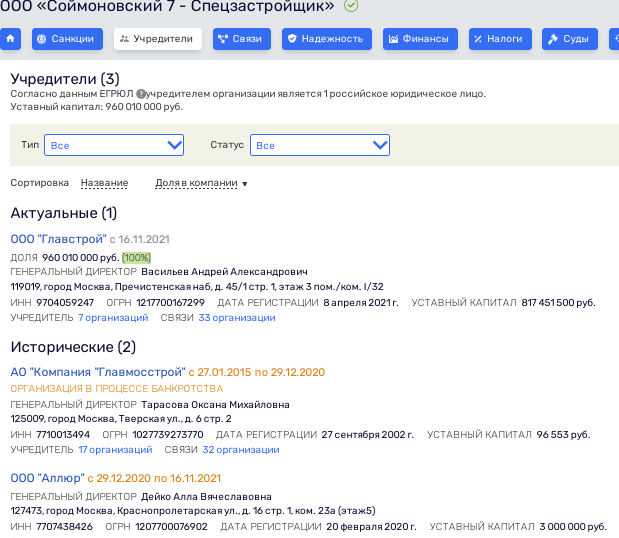Click Аллюр's ОГРН value 1207700076902
Image resolution: width=619 pixels, height=538 pixels.
pyautogui.click(x=171, y=527)
